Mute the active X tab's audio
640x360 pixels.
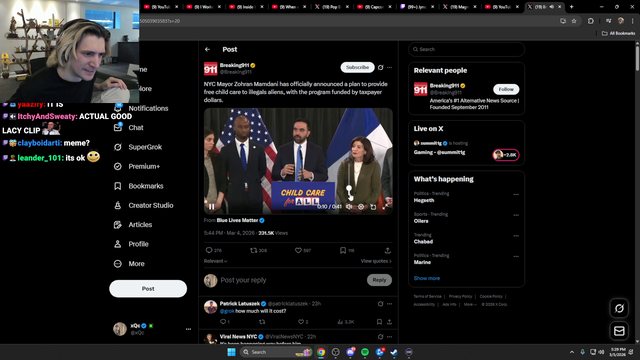tap(552, 7)
